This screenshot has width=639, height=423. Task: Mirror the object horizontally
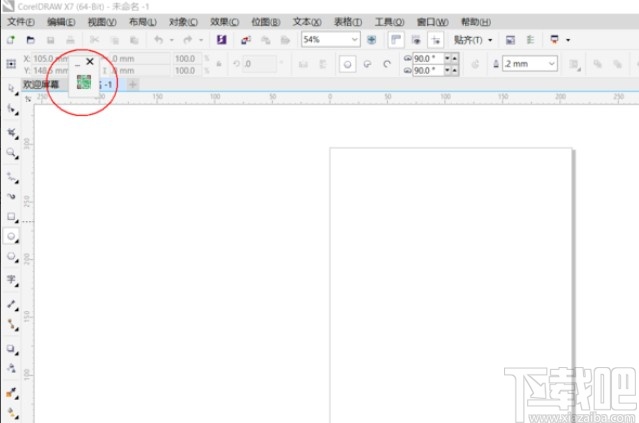[303, 64]
